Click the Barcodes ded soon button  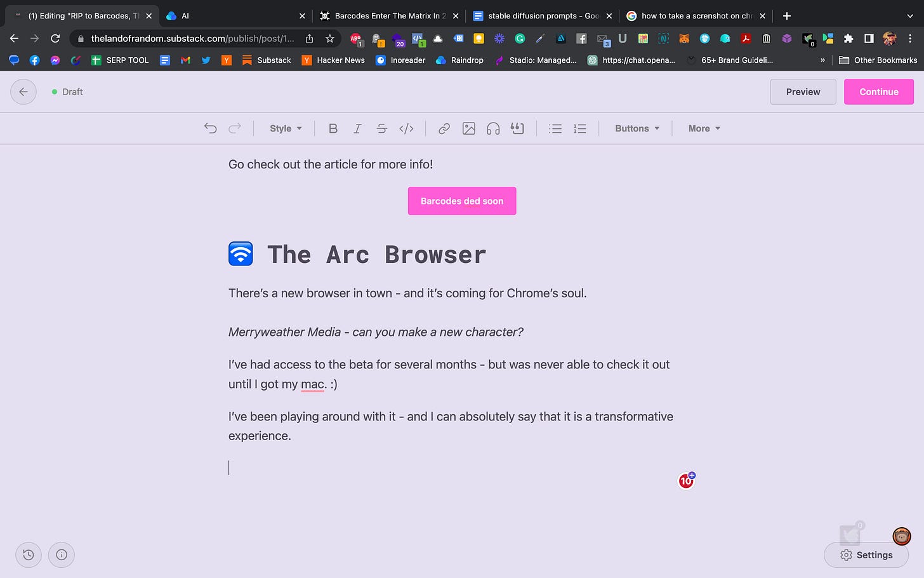click(462, 201)
